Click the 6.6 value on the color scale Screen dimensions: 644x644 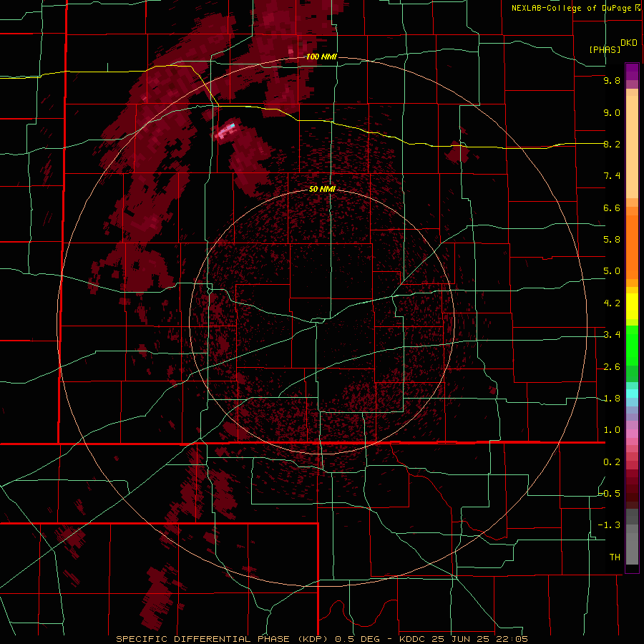[x=612, y=208]
